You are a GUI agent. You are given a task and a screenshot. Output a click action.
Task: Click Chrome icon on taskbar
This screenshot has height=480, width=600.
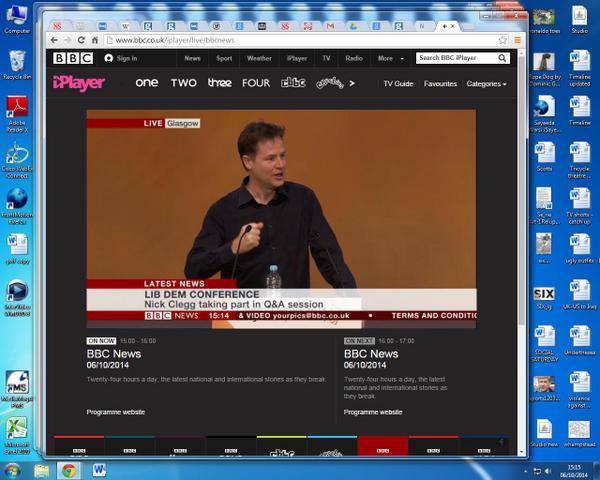(x=69, y=470)
